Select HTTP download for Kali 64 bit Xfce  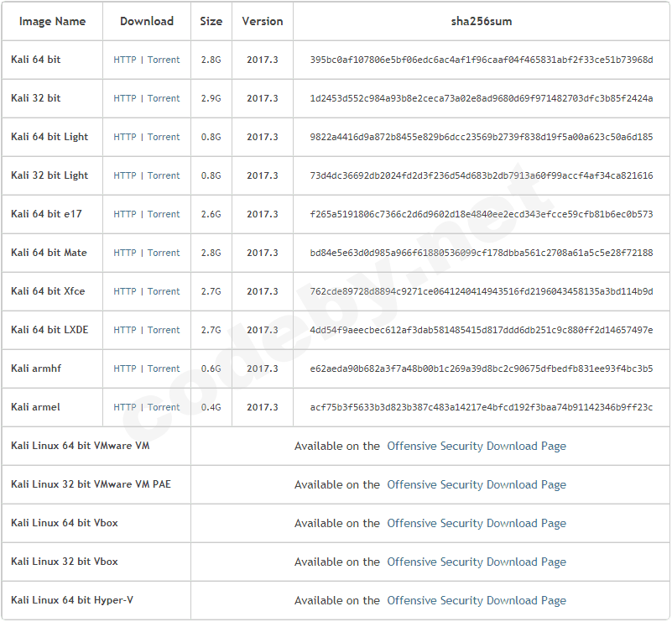(125, 291)
